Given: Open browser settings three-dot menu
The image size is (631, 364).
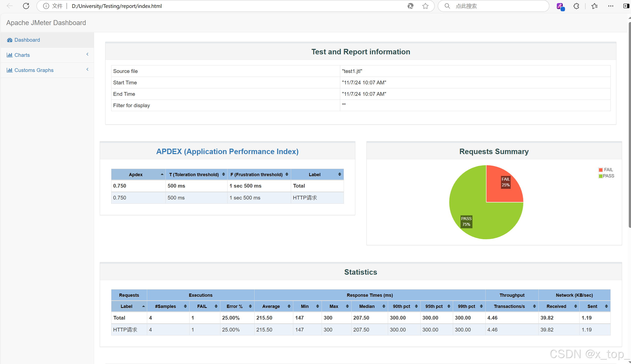Looking at the screenshot, I should click(610, 6).
